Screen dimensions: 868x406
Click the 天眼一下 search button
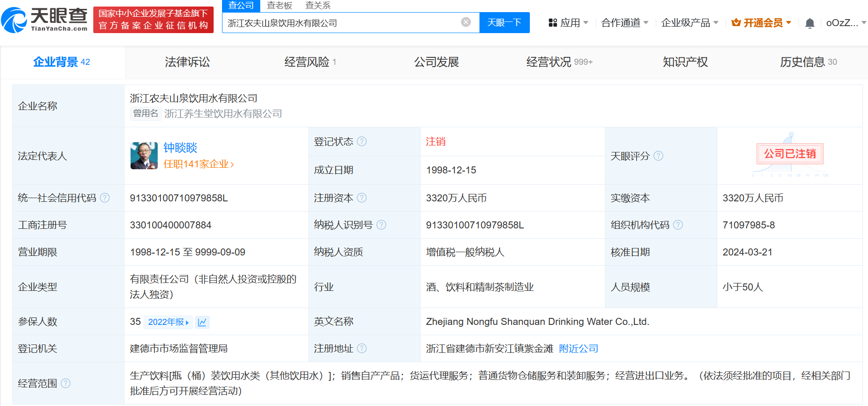[x=504, y=22]
